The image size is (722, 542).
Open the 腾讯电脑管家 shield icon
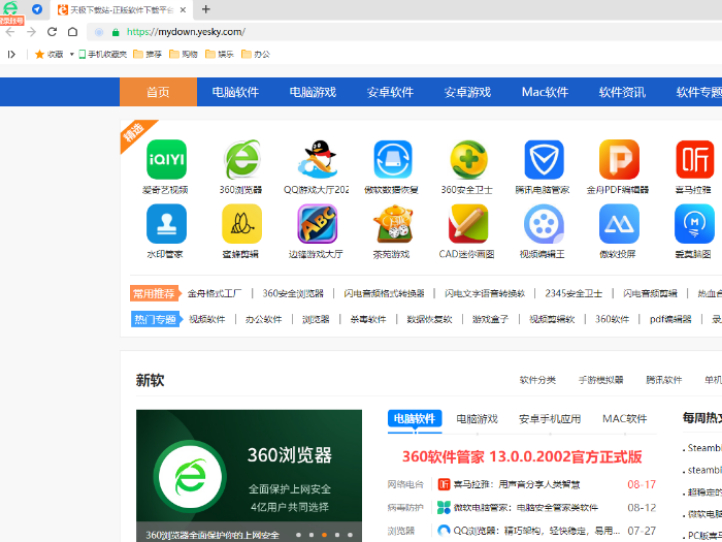(x=544, y=159)
